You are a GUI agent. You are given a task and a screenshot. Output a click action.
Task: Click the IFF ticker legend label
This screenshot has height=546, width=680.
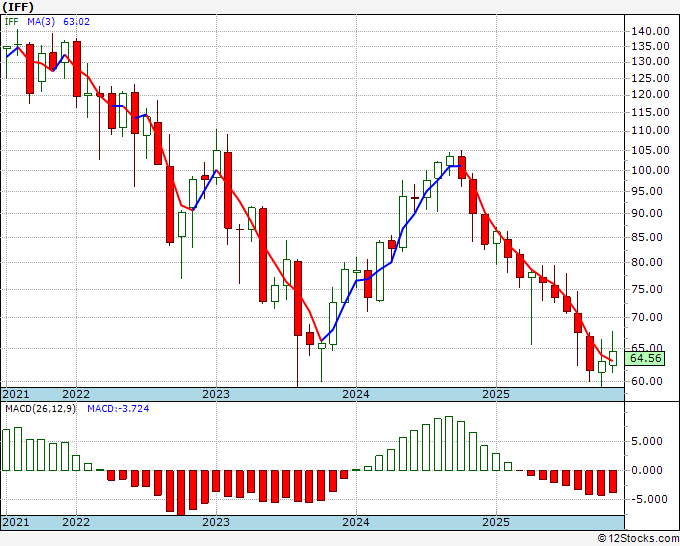click(11, 21)
